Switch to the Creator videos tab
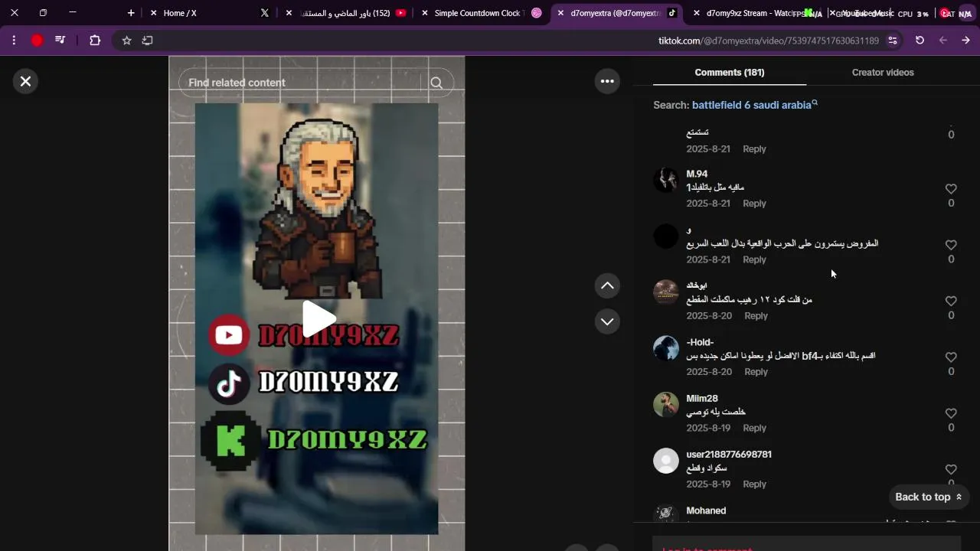The height and width of the screenshot is (551, 980). pos(883,72)
